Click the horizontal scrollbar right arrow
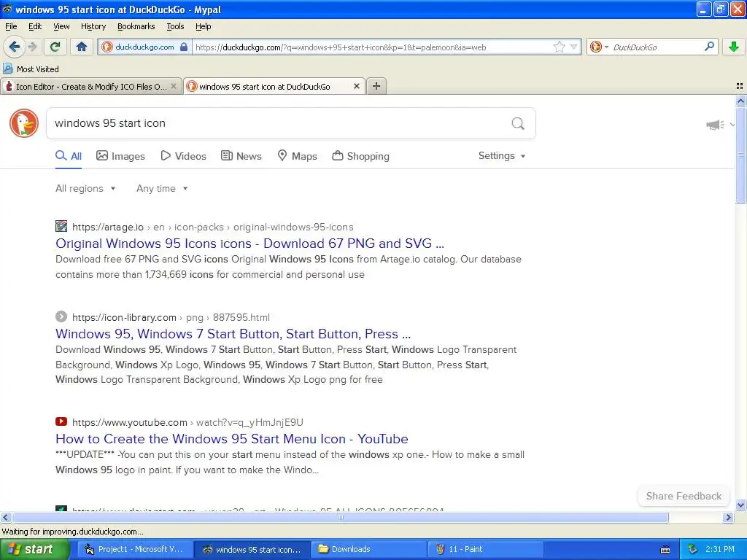Image resolution: width=747 pixels, height=560 pixels. pyautogui.click(x=728, y=517)
